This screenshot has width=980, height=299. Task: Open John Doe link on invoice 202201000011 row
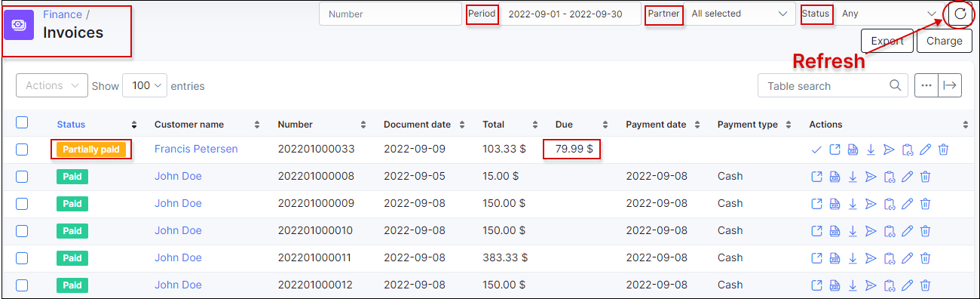pyautogui.click(x=178, y=258)
